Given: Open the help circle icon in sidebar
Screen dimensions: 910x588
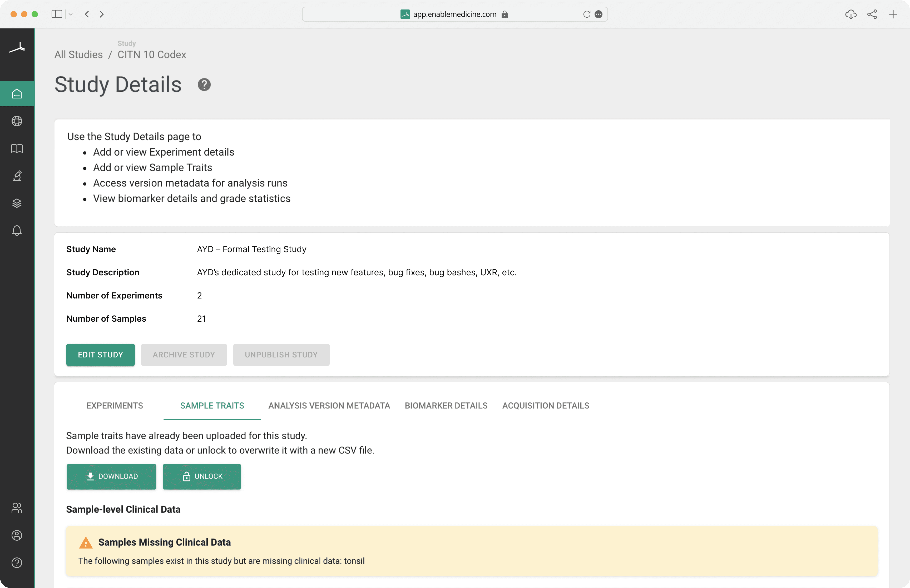Looking at the screenshot, I should click(x=17, y=563).
